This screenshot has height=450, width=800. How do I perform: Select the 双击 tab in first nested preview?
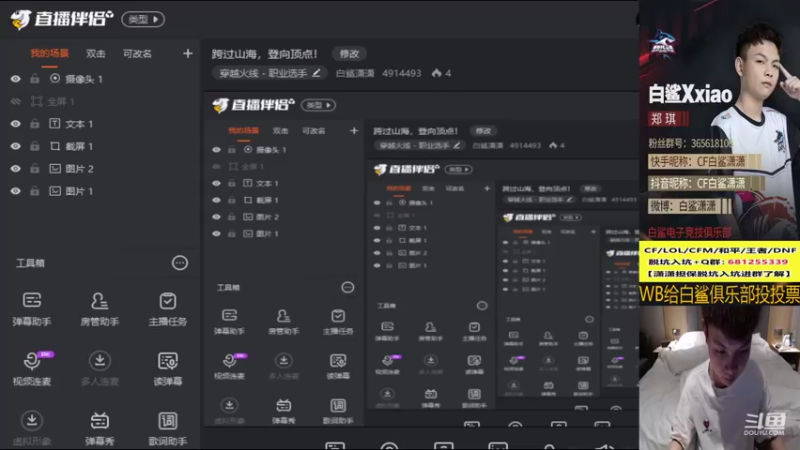[x=280, y=131]
